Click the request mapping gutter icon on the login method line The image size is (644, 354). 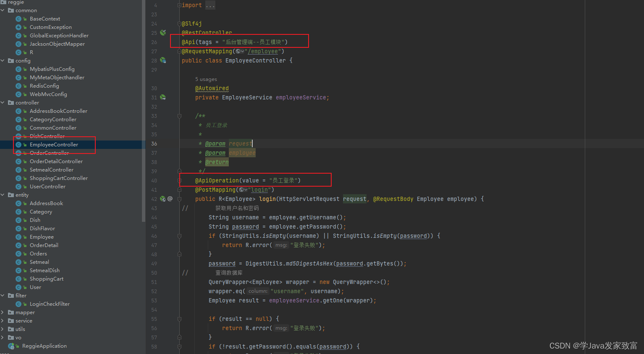(x=163, y=199)
